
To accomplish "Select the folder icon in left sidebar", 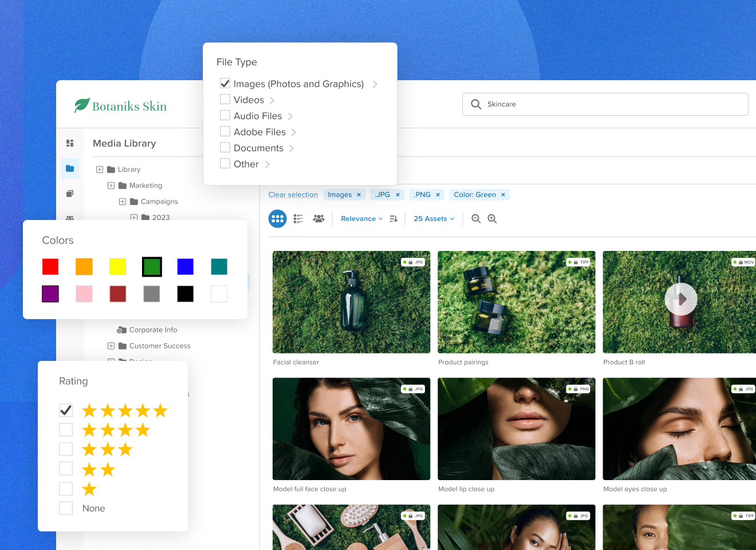I will point(70,168).
